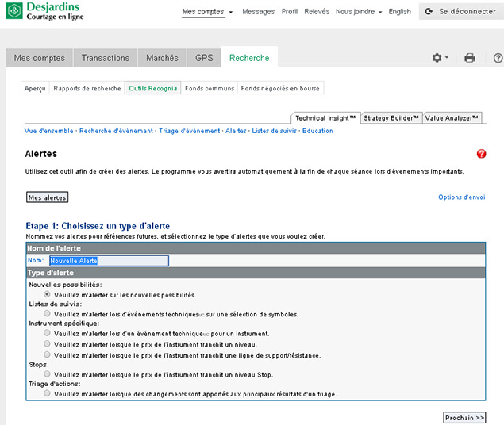Open the help question mark icon in toolbar
This screenshot has width=504, height=425.
498,58
